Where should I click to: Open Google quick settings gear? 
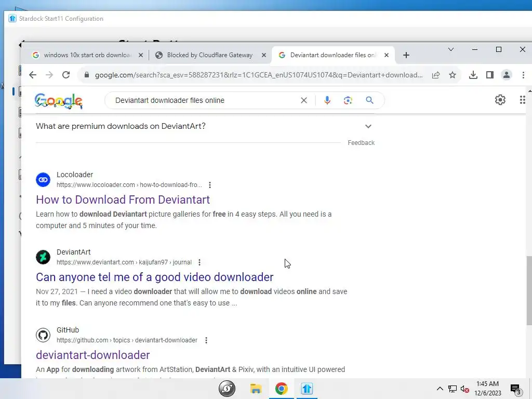click(x=500, y=100)
